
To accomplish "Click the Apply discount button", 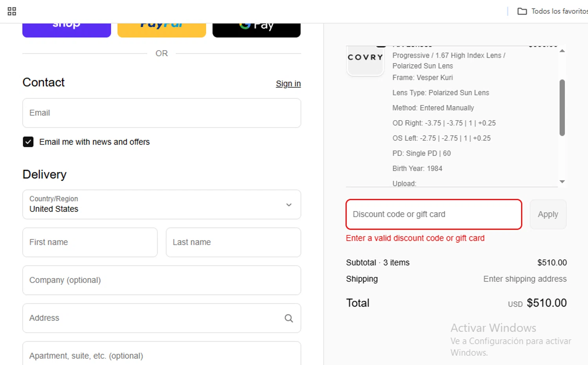I will (x=548, y=214).
